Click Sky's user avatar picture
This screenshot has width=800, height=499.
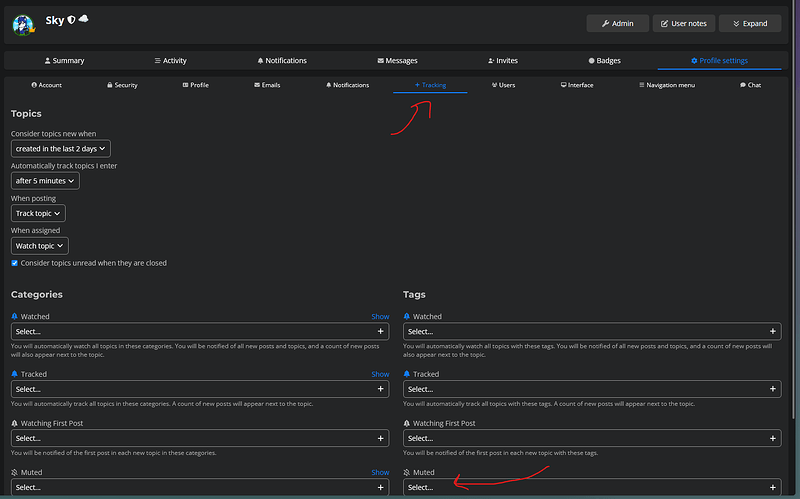[23, 25]
